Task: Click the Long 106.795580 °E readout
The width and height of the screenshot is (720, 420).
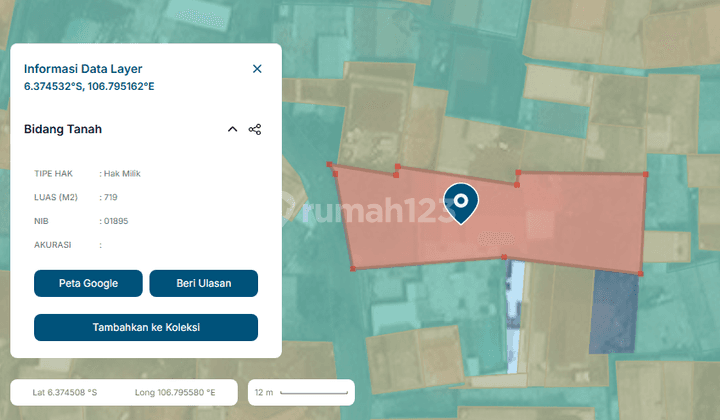Action: pos(175,392)
